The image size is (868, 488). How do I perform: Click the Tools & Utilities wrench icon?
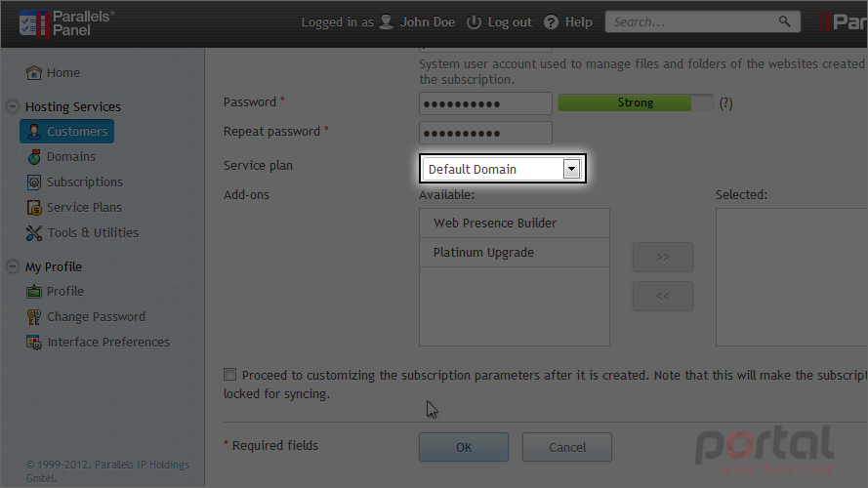34,233
